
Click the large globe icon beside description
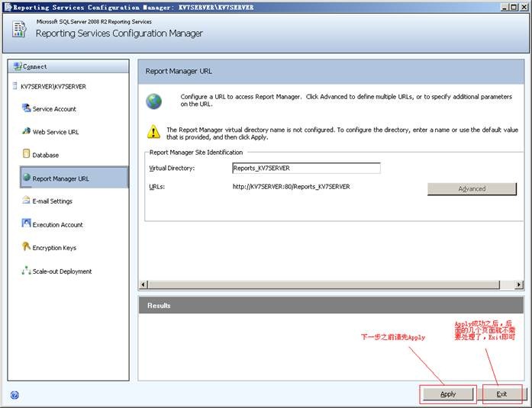(153, 101)
